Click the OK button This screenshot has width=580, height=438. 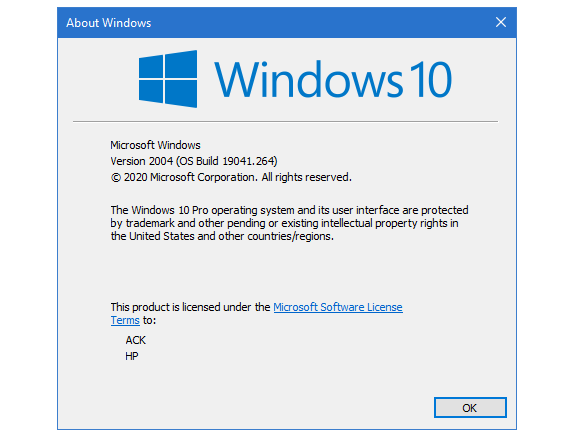(x=470, y=408)
